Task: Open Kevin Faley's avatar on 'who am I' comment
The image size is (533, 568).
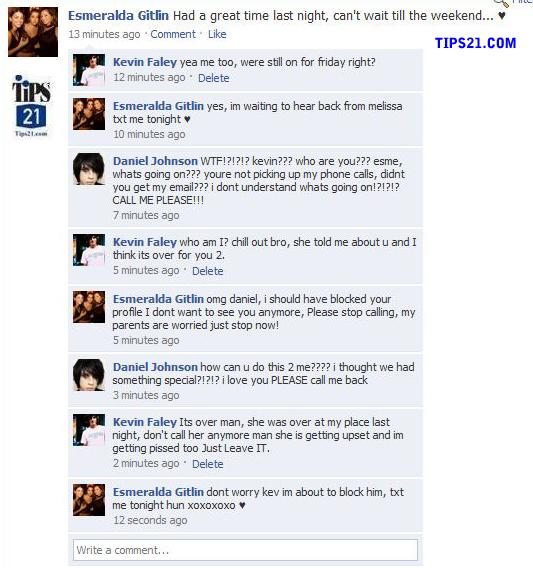Action: [89, 250]
